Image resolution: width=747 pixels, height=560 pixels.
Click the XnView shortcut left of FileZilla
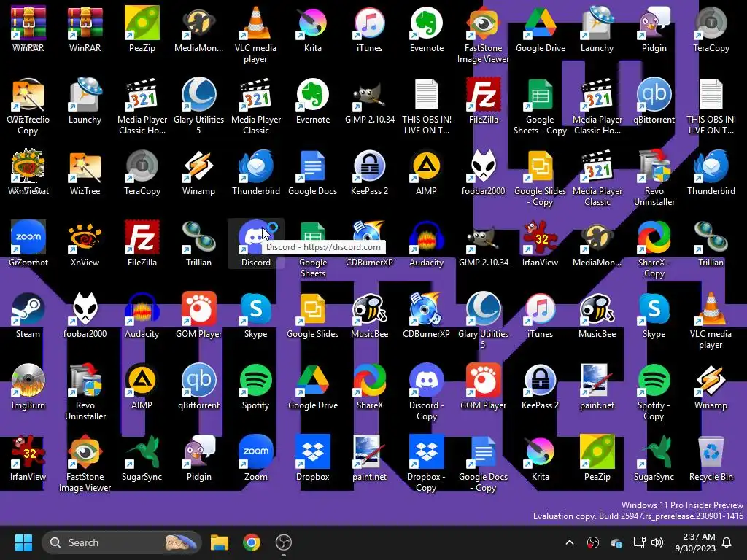click(x=85, y=244)
